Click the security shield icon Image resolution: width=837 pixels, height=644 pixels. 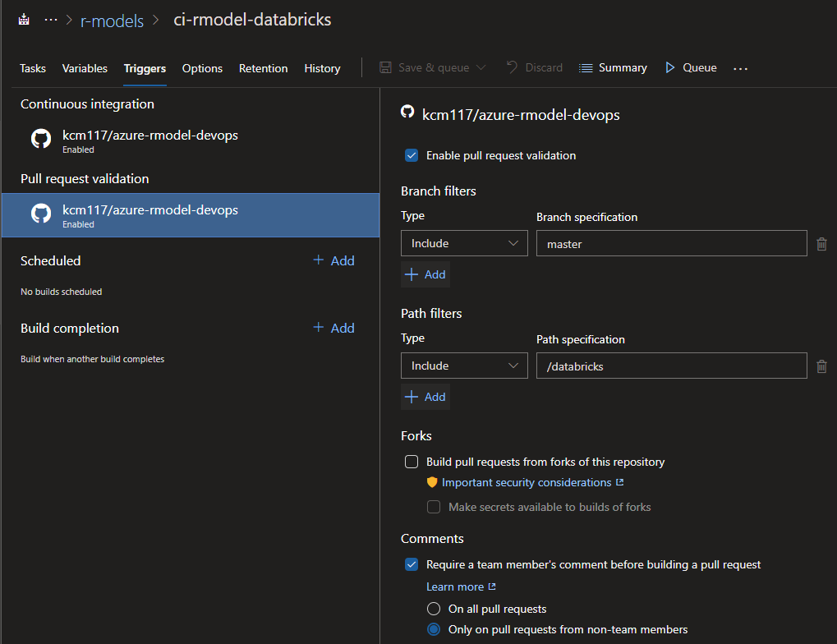(x=432, y=482)
